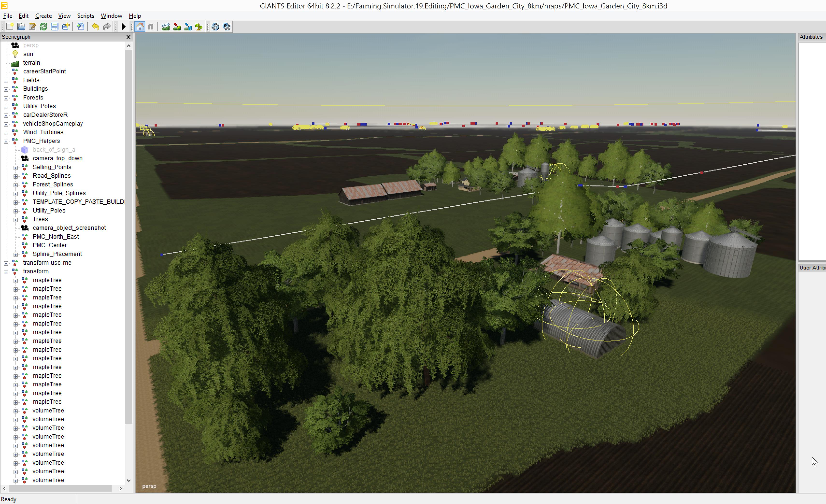Open the Create menu
This screenshot has height=504, width=826.
[43, 16]
